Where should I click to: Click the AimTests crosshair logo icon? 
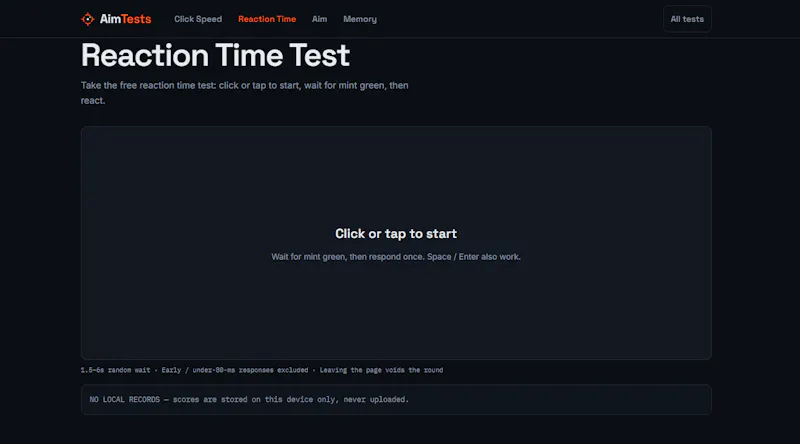click(88, 19)
